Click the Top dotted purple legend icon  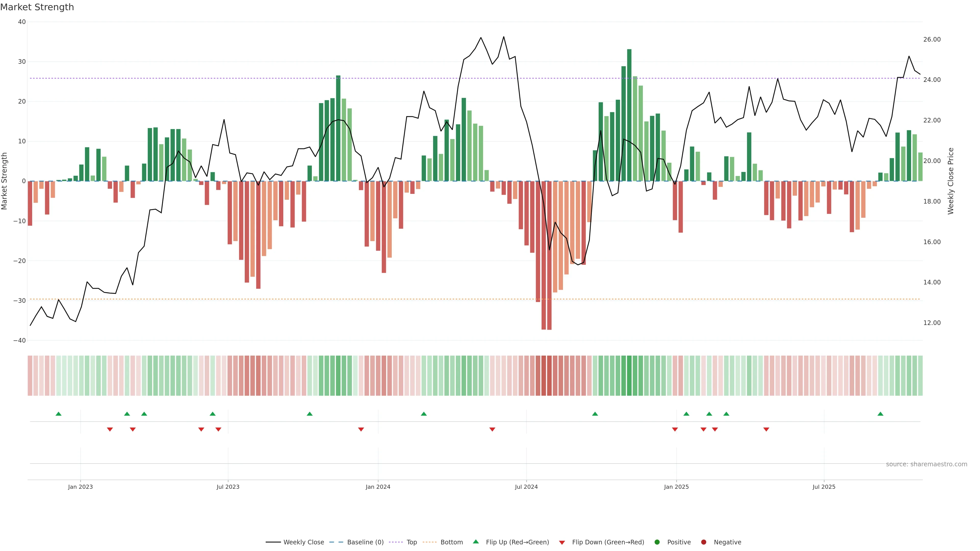click(396, 542)
